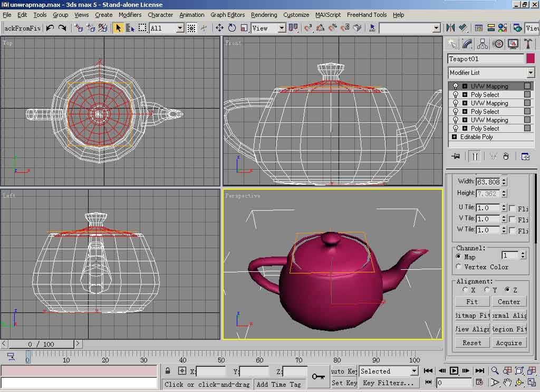
Task: Open the Rendering menu
Action: tap(264, 15)
